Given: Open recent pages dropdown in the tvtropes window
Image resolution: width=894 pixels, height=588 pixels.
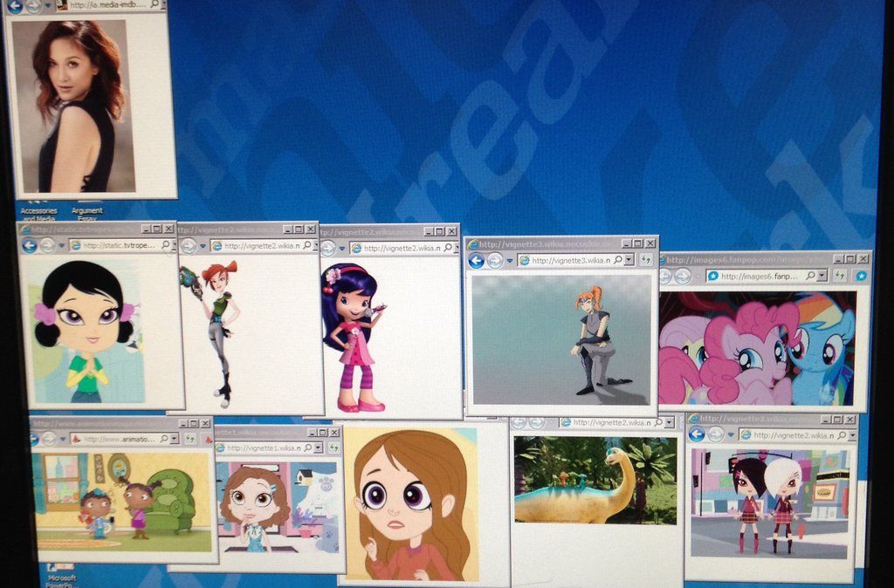Looking at the screenshot, I should pos(62,246).
